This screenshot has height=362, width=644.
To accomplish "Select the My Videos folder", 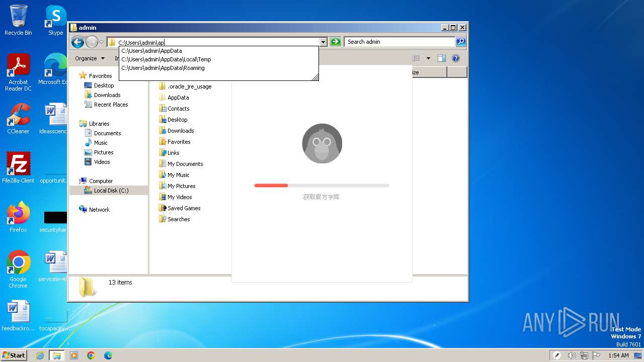I will pos(175,197).
